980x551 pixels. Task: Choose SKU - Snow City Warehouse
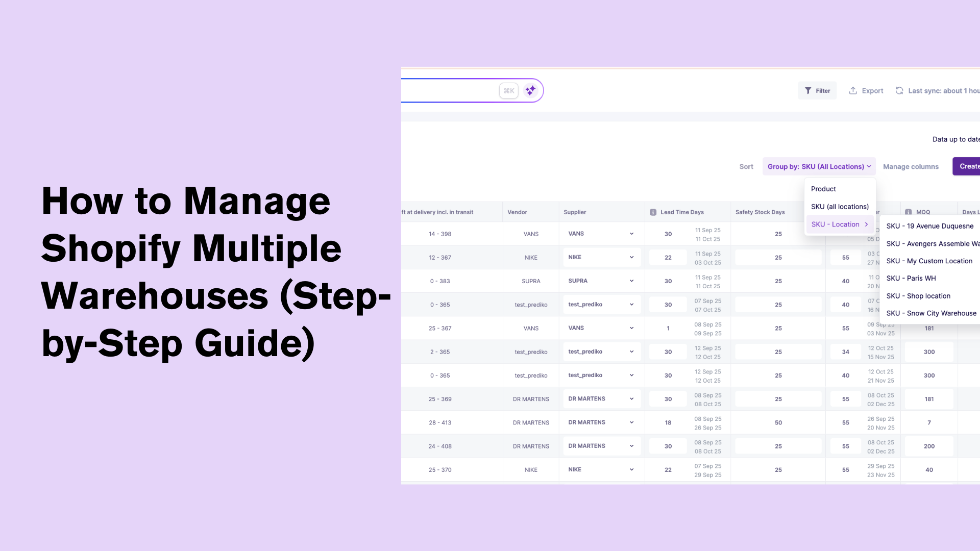(x=931, y=313)
